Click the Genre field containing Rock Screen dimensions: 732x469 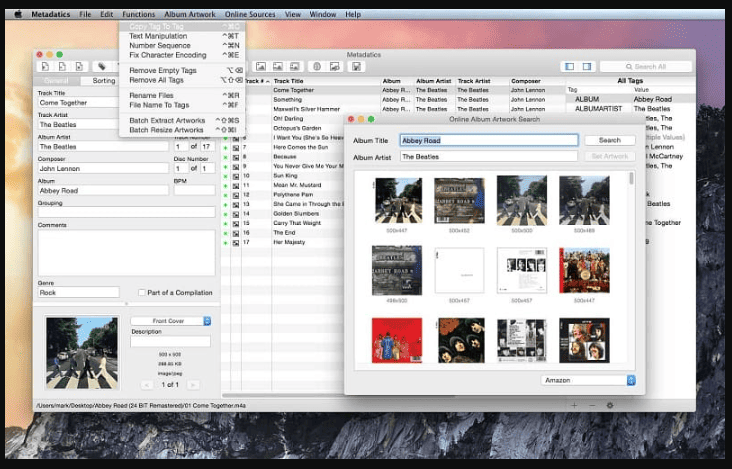pyautogui.click(x=78, y=293)
